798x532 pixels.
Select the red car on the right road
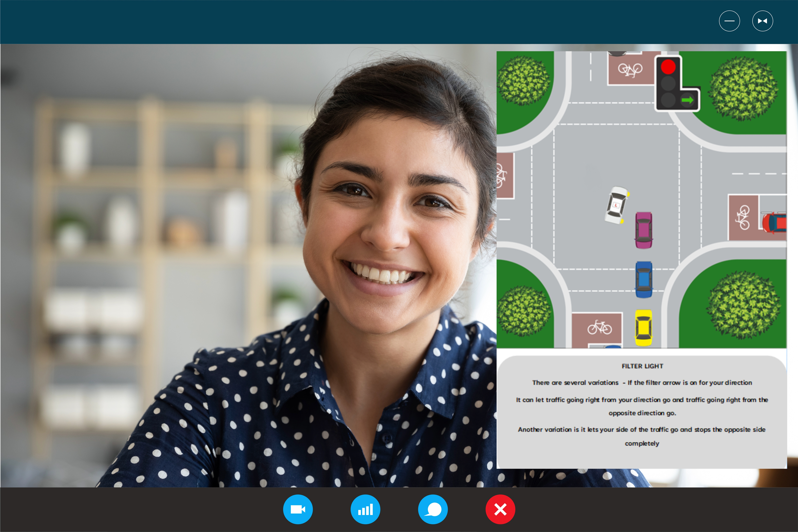click(774, 223)
